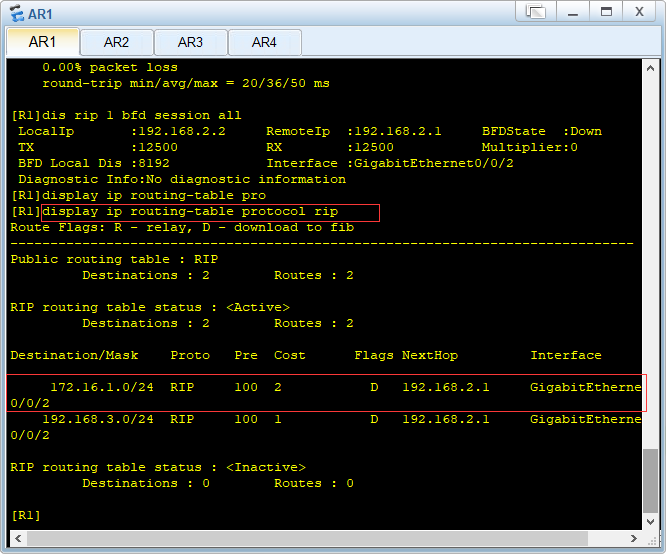Click the 'NextHop' column header
The width and height of the screenshot is (666, 554).
(x=430, y=355)
